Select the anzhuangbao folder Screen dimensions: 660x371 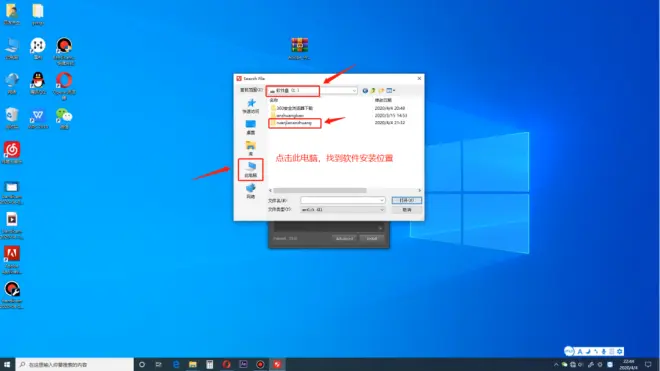[290, 115]
